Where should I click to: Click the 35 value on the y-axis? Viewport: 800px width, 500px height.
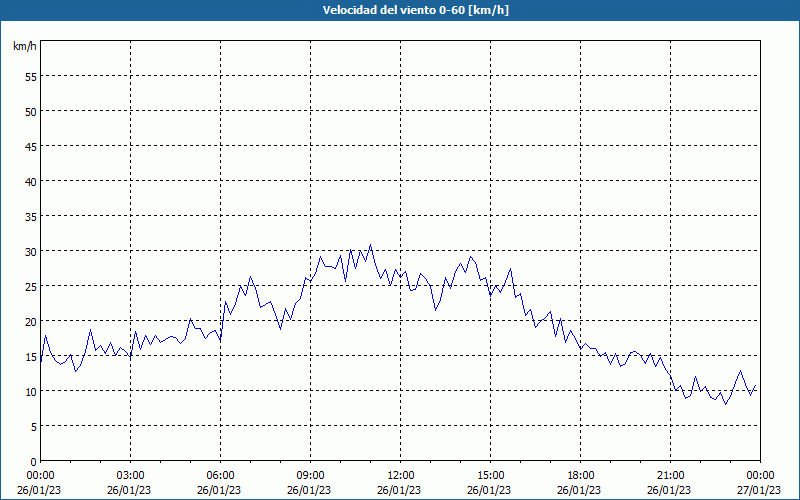point(31,217)
